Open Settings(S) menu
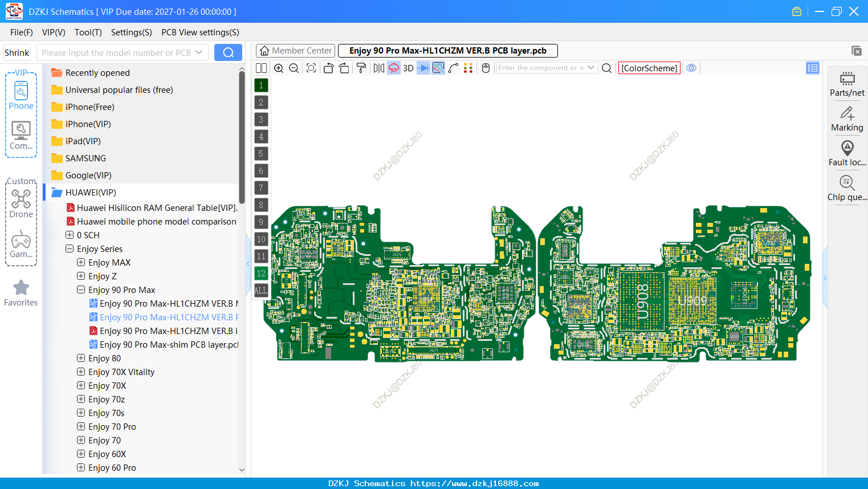The width and height of the screenshot is (868, 489). click(x=132, y=32)
